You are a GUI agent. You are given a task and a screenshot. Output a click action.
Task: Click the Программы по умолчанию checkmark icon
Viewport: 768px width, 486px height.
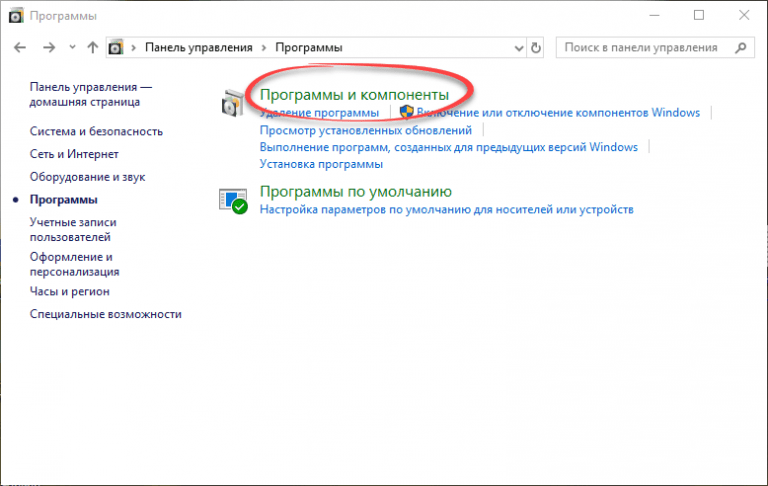(x=233, y=201)
